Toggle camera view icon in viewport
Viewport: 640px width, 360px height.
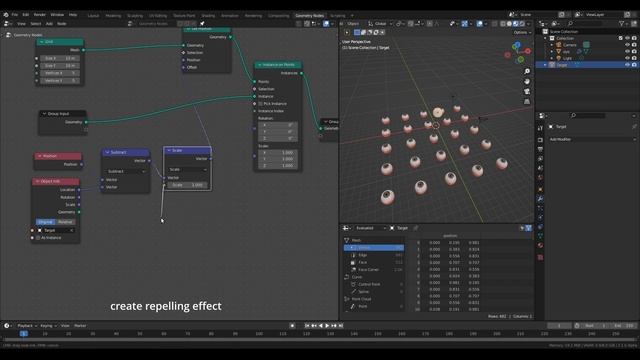point(527,91)
